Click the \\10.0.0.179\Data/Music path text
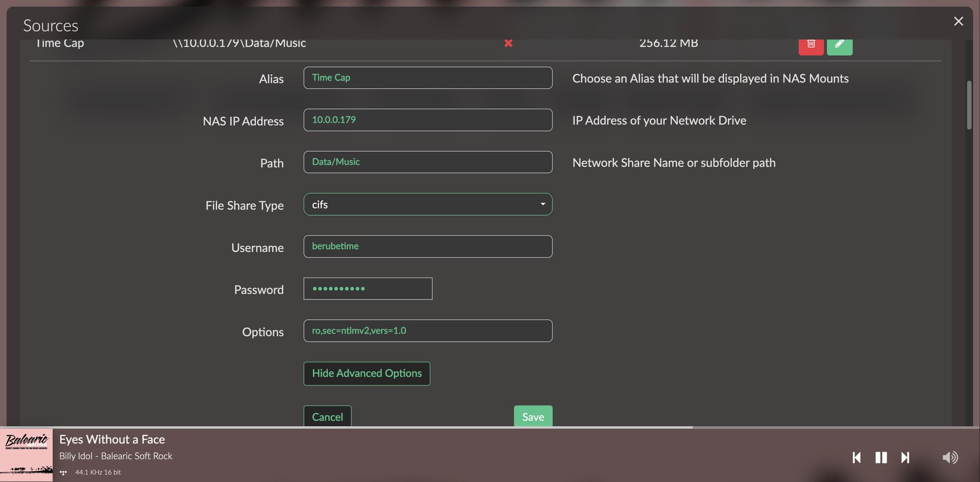Image resolution: width=980 pixels, height=482 pixels. (x=239, y=43)
